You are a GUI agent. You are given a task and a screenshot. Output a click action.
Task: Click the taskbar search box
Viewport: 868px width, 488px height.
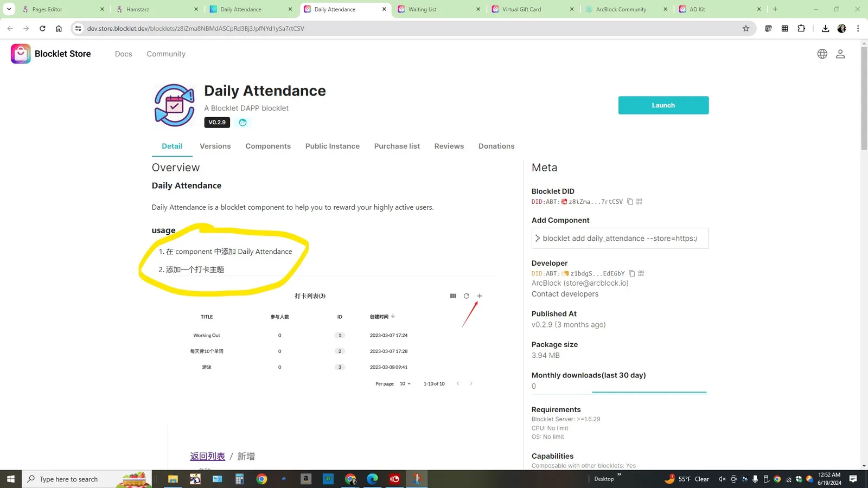87,479
